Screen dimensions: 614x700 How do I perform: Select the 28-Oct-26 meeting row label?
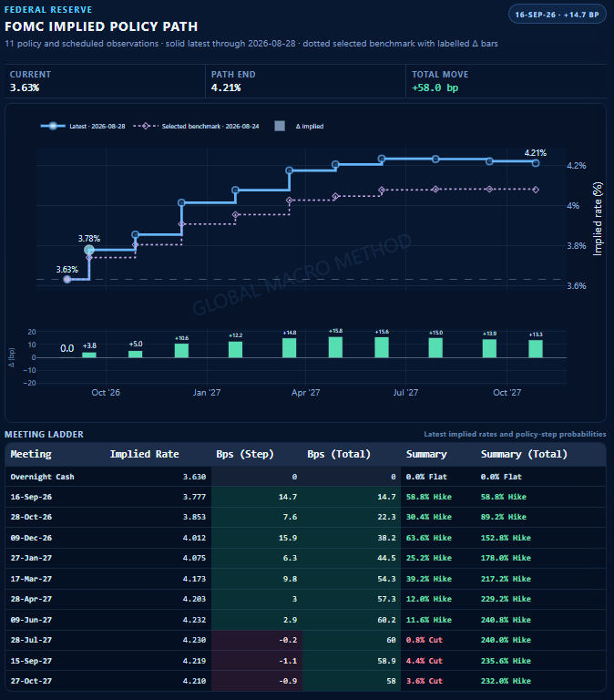click(31, 517)
